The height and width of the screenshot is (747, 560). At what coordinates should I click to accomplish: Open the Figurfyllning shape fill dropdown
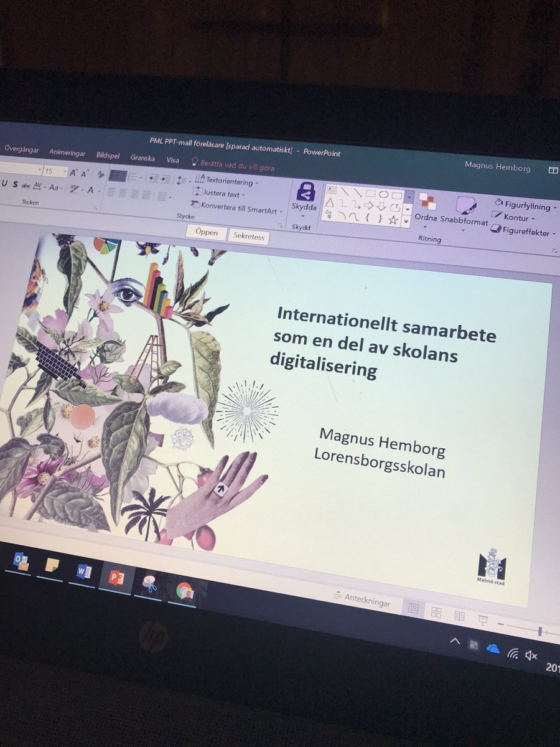click(526, 205)
